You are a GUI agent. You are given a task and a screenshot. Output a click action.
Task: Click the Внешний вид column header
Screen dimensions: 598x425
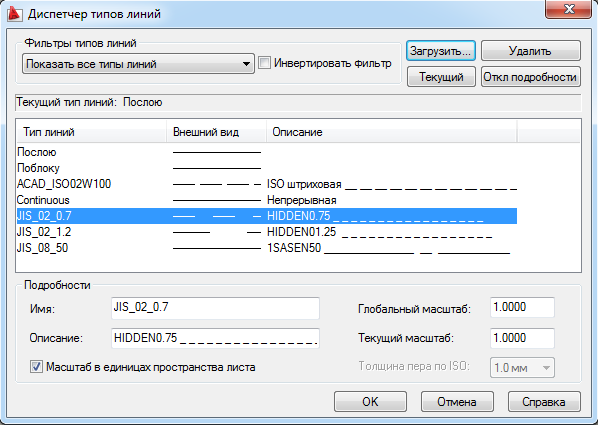(217, 132)
